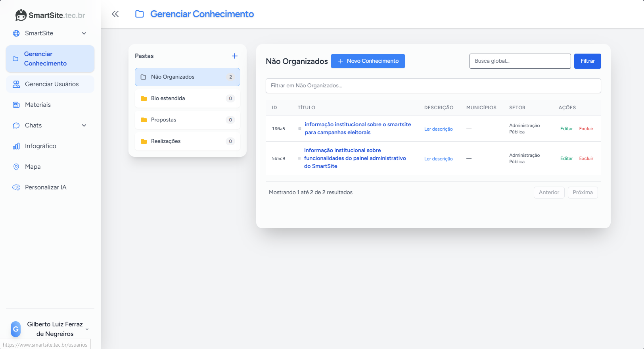Click the Gerenciar Conhecimento page title
Image resolution: width=644 pixels, height=349 pixels.
(x=202, y=14)
